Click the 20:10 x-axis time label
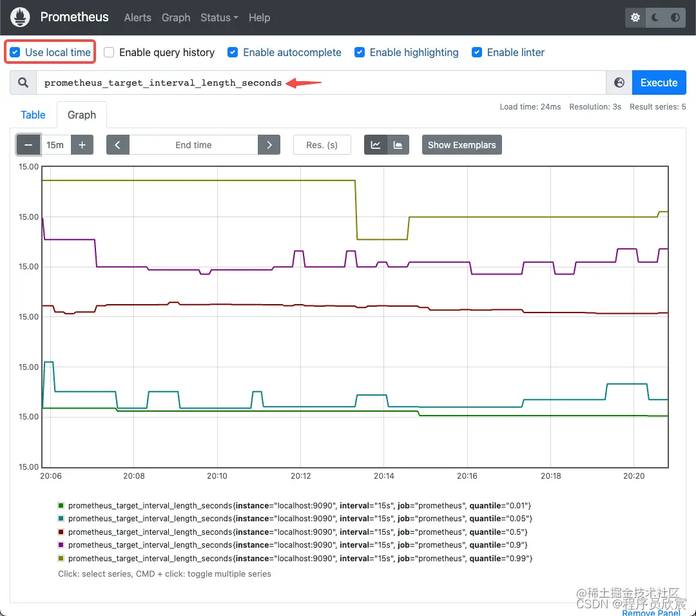This screenshot has height=616, width=696. [217, 476]
